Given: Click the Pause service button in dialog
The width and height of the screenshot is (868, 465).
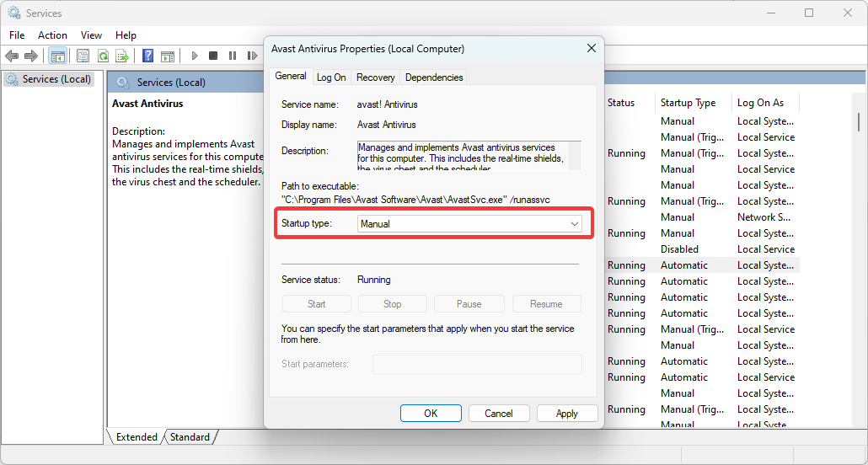Looking at the screenshot, I should coord(469,304).
